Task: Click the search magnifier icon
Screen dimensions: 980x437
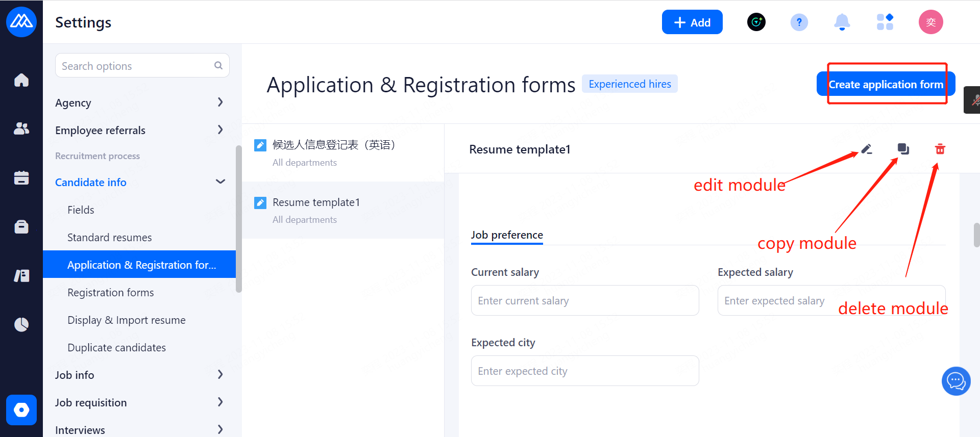Action: (x=218, y=66)
